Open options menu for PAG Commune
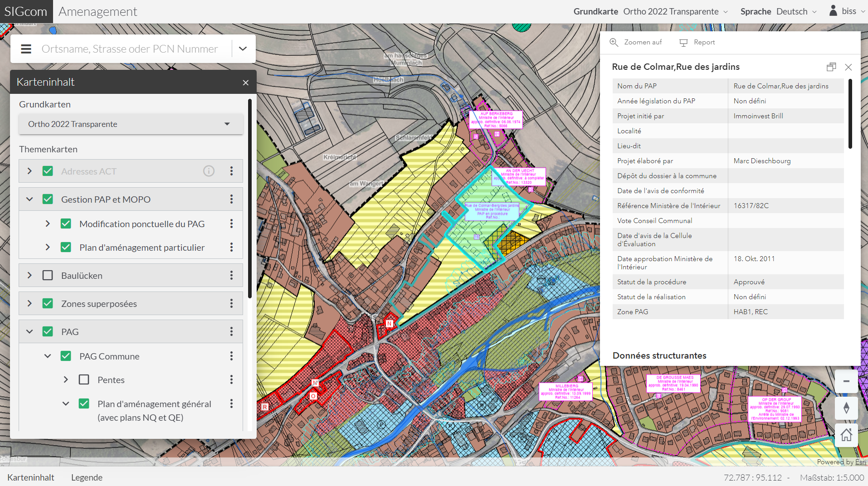The height and width of the screenshot is (486, 868). point(231,356)
